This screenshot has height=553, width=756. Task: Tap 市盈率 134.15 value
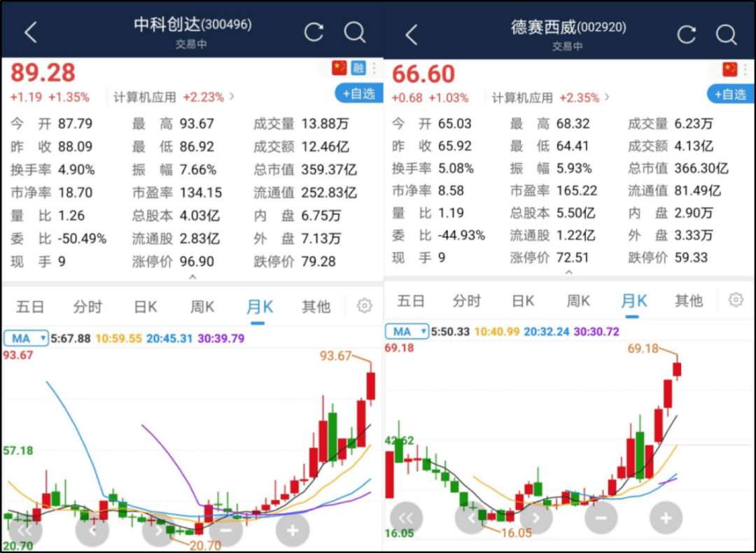(x=201, y=193)
